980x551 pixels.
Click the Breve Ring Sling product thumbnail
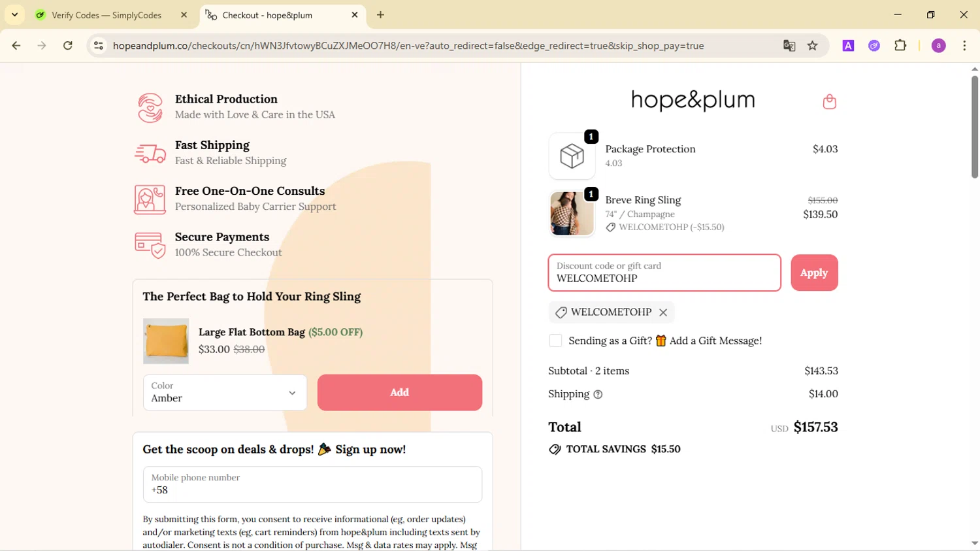click(x=572, y=213)
